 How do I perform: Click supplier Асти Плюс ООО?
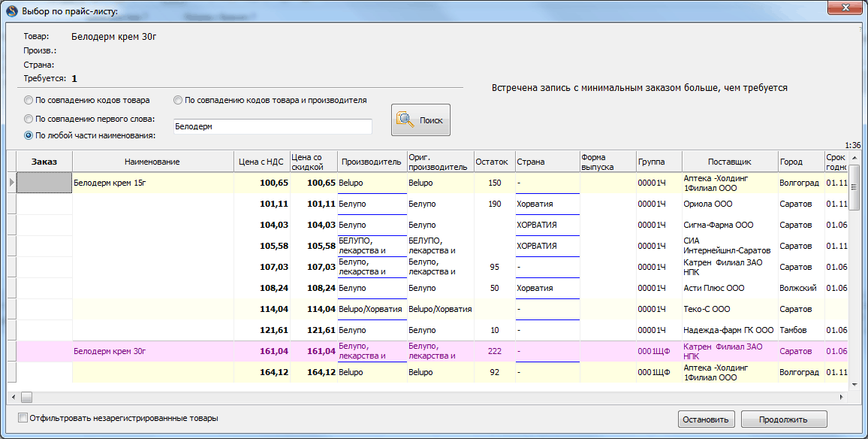click(713, 288)
